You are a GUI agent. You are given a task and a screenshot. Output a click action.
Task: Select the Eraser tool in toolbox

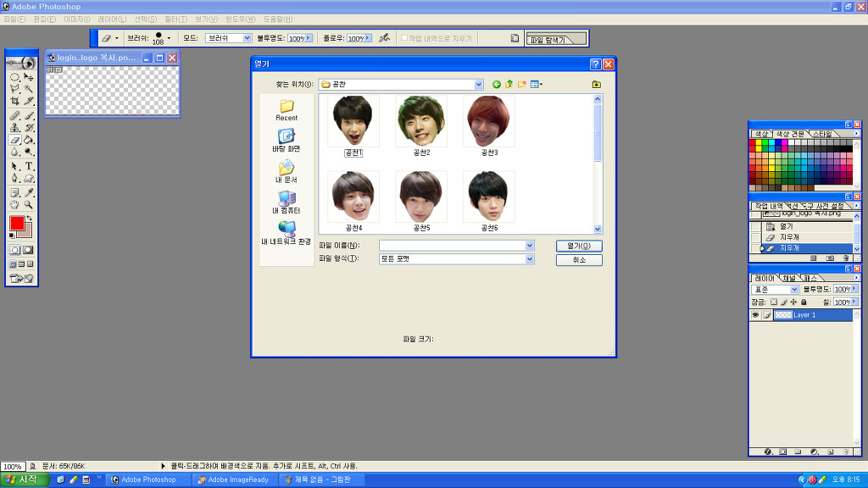pyautogui.click(x=15, y=141)
